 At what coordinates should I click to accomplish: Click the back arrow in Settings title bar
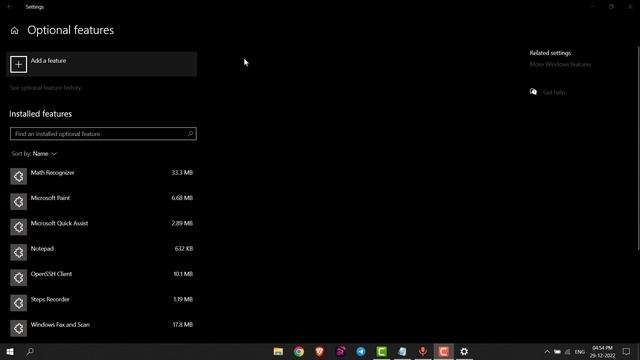[x=9, y=7]
